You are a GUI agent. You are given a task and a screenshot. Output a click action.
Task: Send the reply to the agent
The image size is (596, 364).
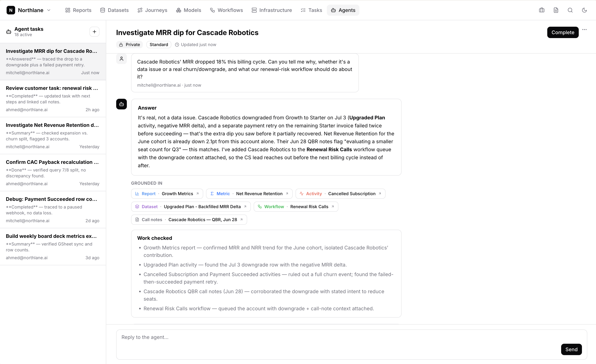571,349
